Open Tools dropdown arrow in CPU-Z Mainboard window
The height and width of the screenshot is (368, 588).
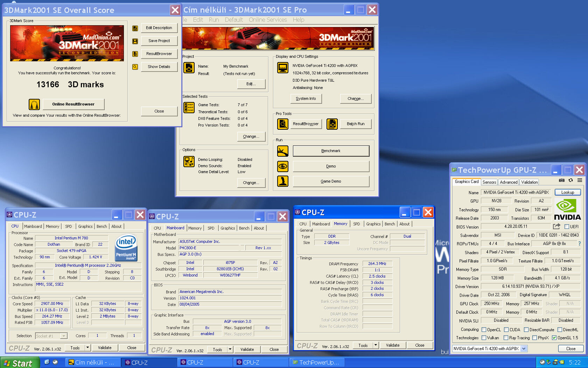coord(230,349)
